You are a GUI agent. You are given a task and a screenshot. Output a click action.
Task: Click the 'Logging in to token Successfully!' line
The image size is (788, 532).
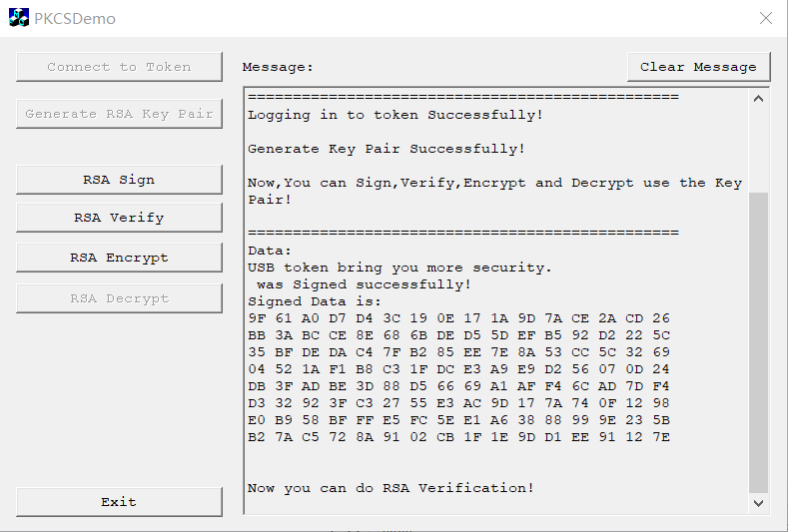tap(395, 115)
